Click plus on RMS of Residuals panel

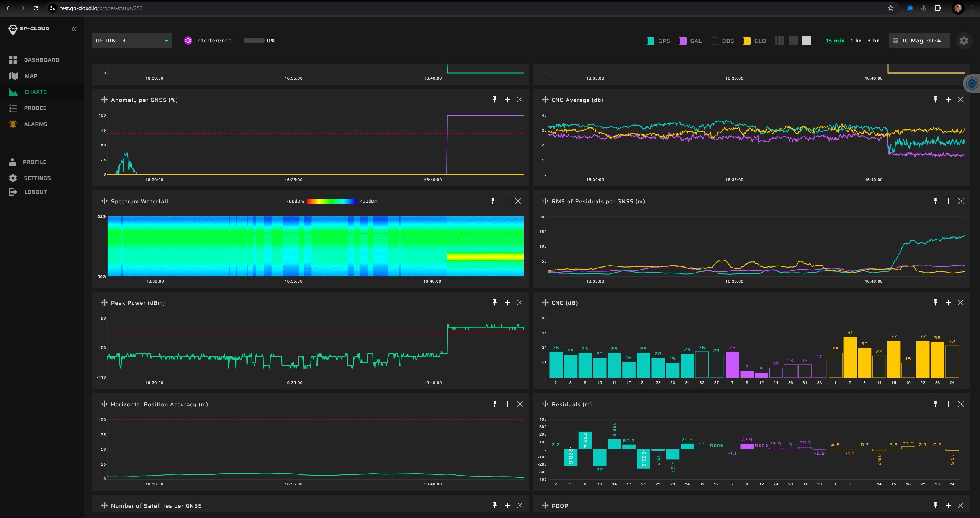(948, 201)
